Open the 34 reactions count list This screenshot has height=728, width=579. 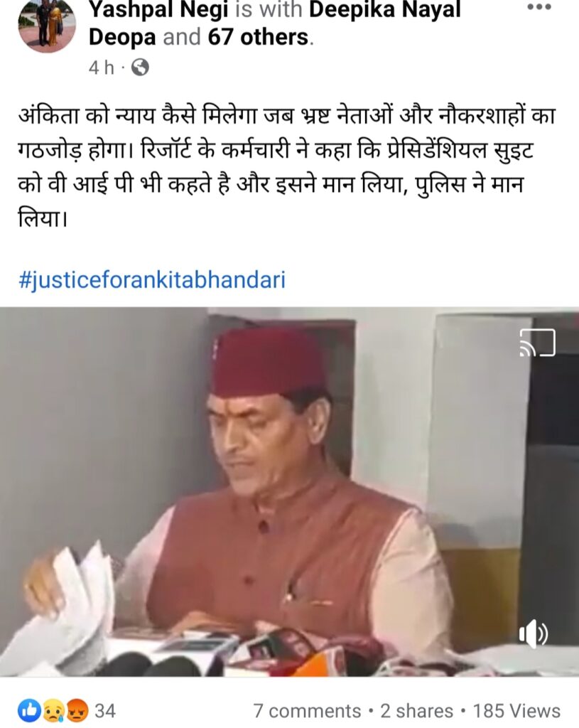pyautogui.click(x=105, y=711)
